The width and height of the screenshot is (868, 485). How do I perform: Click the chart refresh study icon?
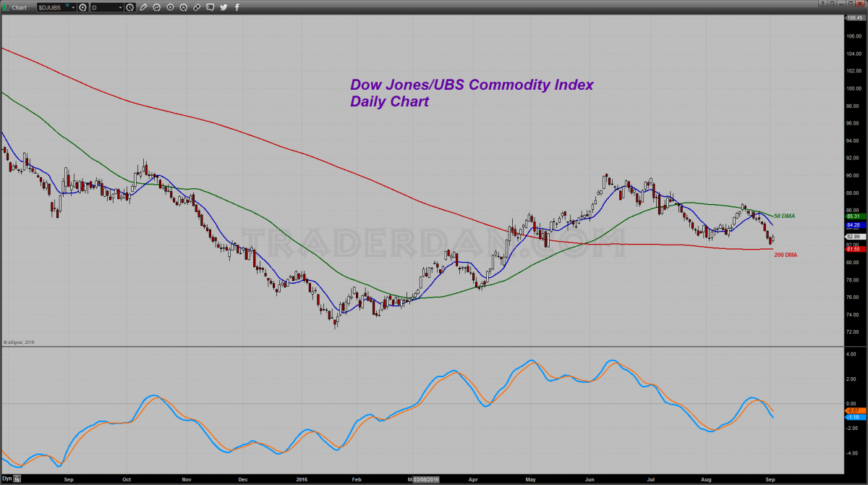[x=157, y=7]
